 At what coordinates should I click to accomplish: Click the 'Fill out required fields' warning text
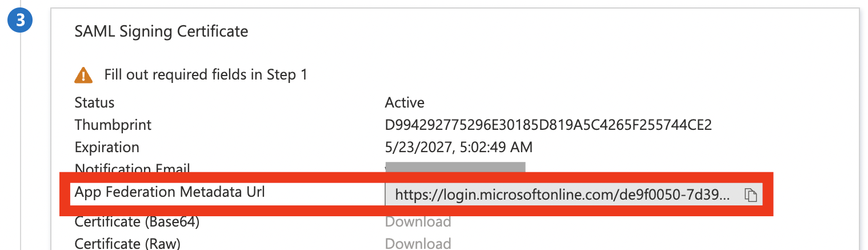tap(206, 75)
